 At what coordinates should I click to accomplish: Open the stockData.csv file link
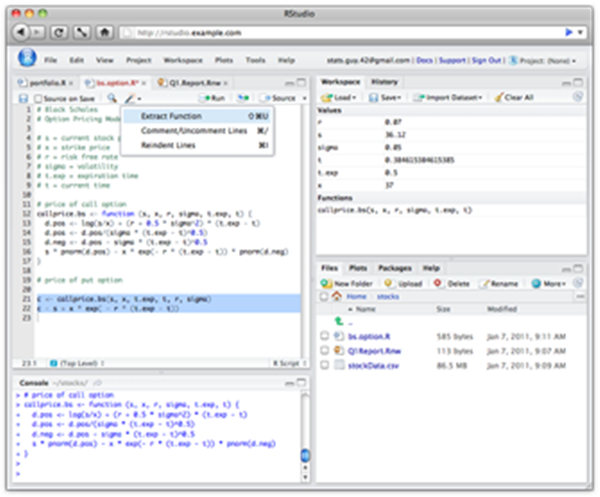[x=373, y=366]
